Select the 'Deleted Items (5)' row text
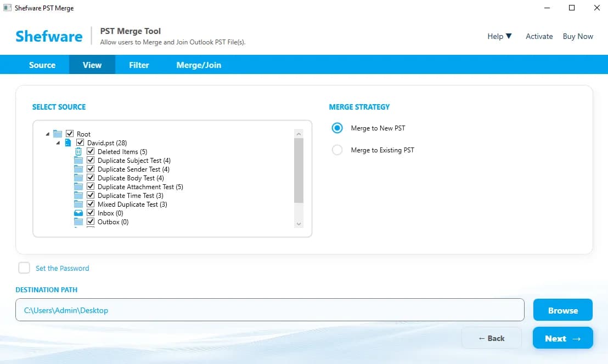The width and height of the screenshot is (608, 364). point(122,152)
